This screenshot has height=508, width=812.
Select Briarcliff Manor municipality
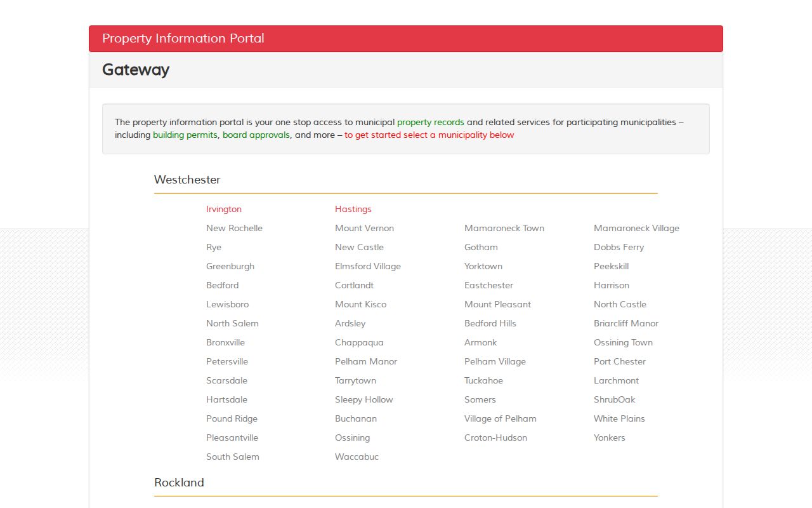click(626, 323)
